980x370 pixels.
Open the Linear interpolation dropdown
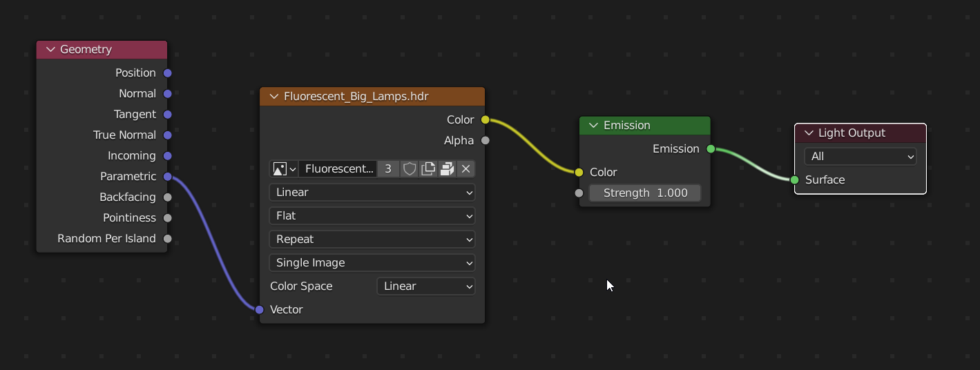coord(372,193)
